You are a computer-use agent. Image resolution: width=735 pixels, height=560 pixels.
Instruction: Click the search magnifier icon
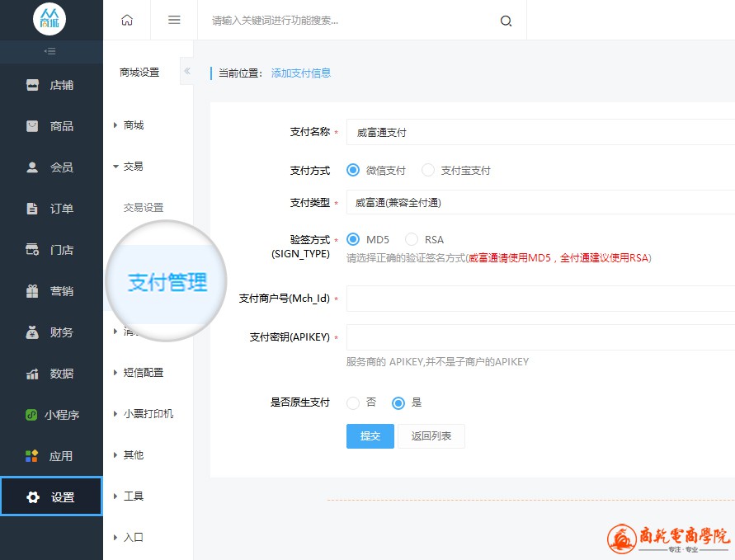coord(506,21)
